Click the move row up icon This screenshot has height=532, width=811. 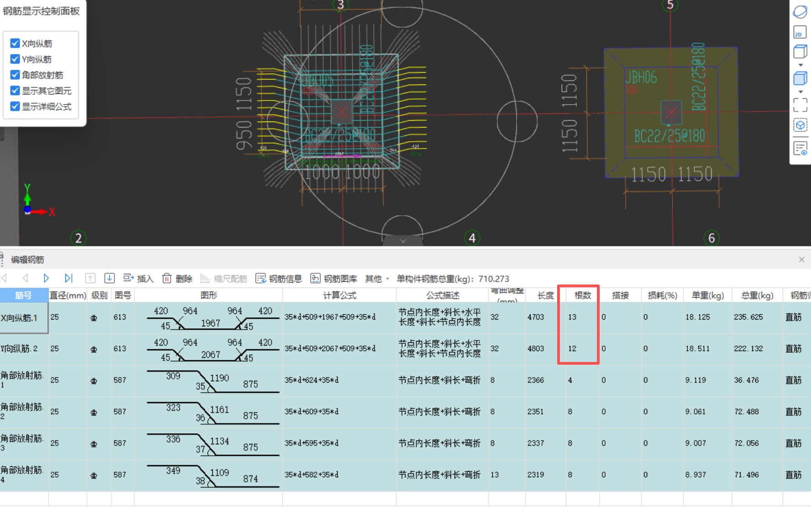(90, 278)
